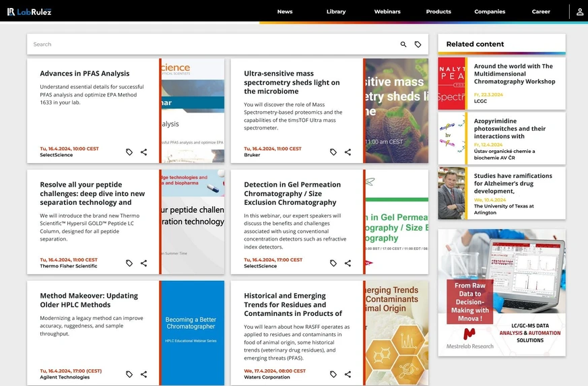The width and height of the screenshot is (588, 386).
Task: Open Studies have ramifications for Alzheimer's article
Action: point(513,183)
